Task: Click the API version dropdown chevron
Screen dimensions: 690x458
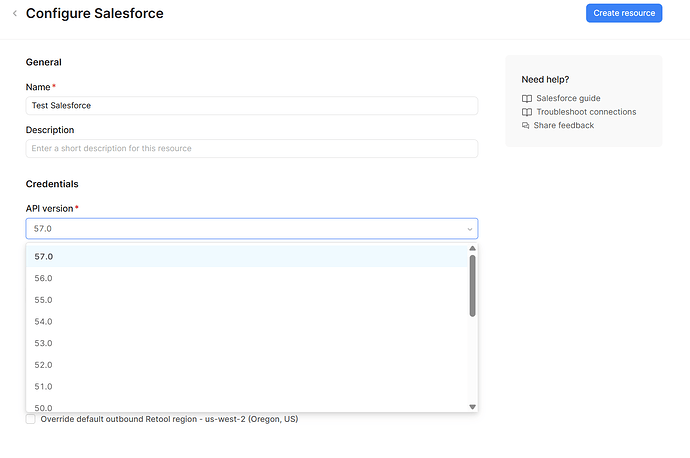Action: (470, 229)
